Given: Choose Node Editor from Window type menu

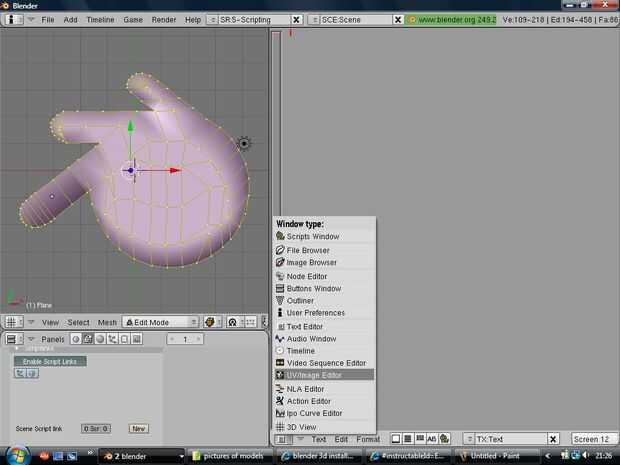Looking at the screenshot, I should point(324,276).
